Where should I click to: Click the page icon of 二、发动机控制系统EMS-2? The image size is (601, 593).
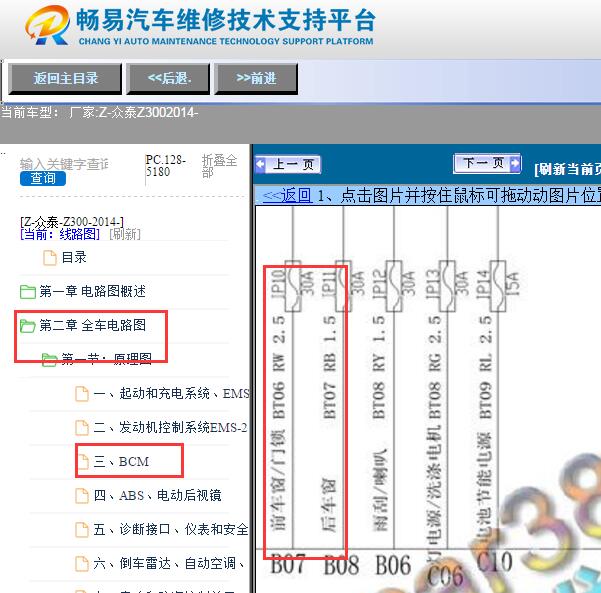click(82, 427)
